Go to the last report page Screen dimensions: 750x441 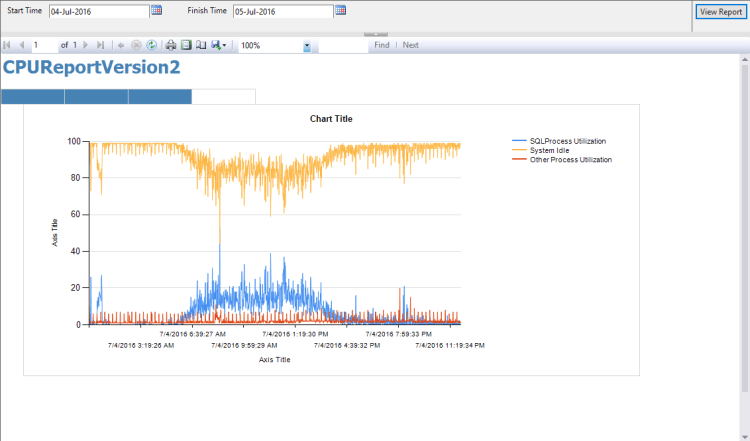pyautogui.click(x=101, y=46)
